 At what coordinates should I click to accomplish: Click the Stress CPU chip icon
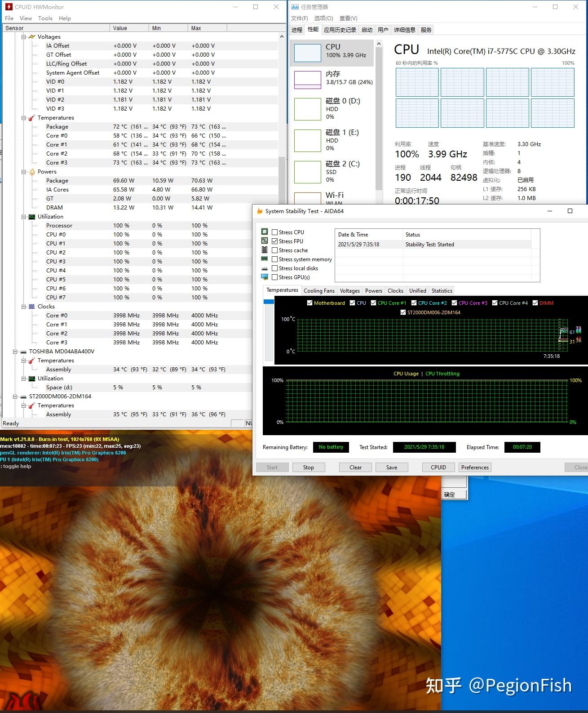pos(265,232)
